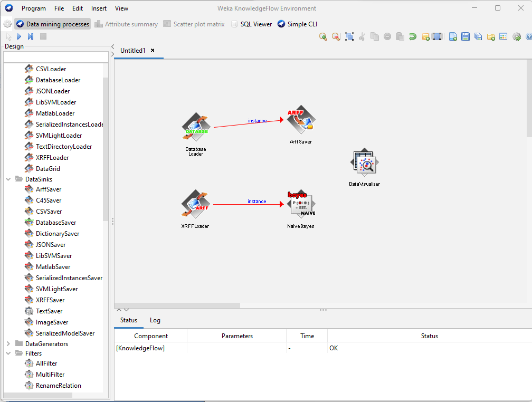Click the add note icon
This screenshot has height=402, width=532.
click(425, 36)
